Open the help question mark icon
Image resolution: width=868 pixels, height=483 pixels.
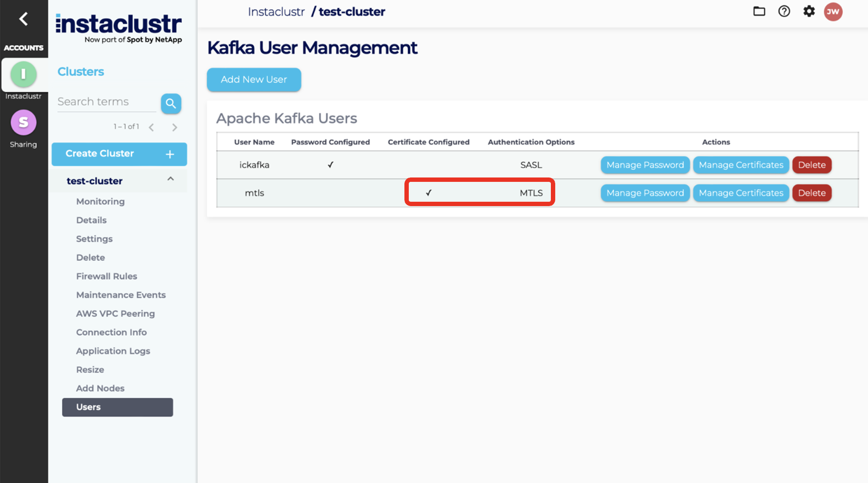click(784, 11)
